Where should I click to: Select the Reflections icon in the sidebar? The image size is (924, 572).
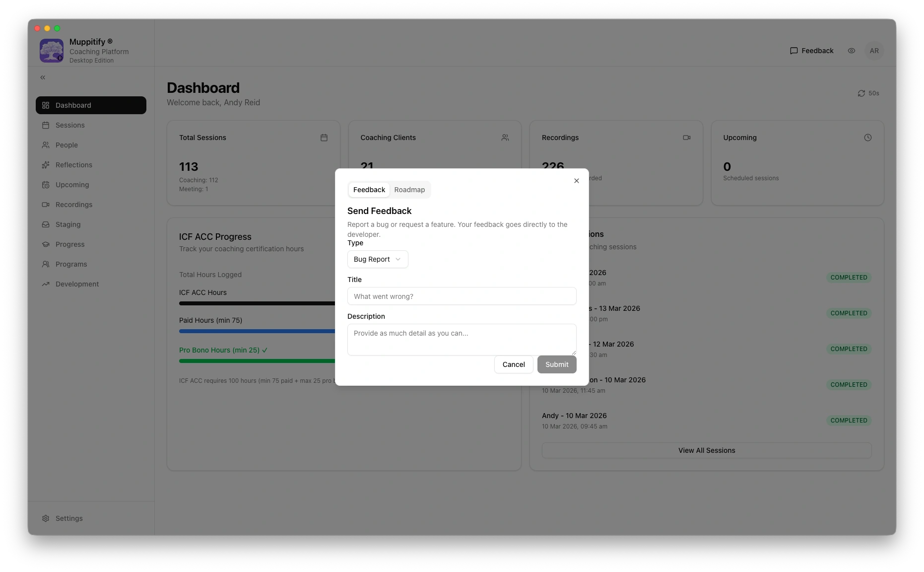[x=46, y=165]
